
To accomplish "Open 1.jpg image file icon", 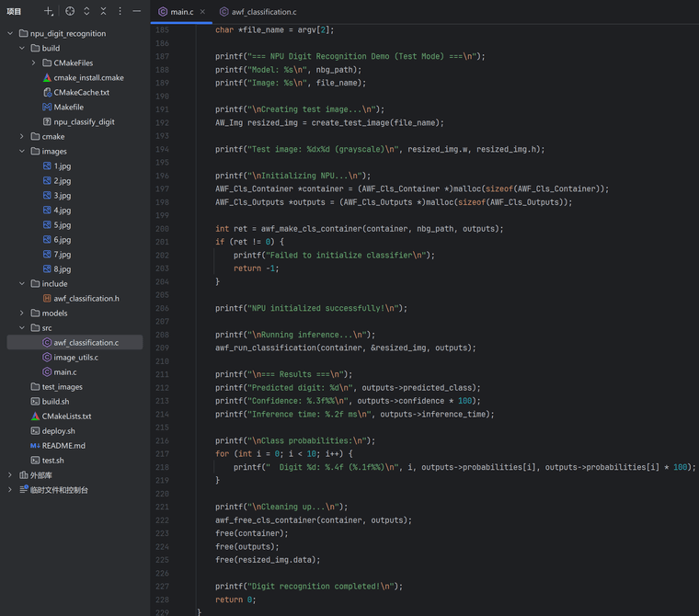I will point(47,165).
